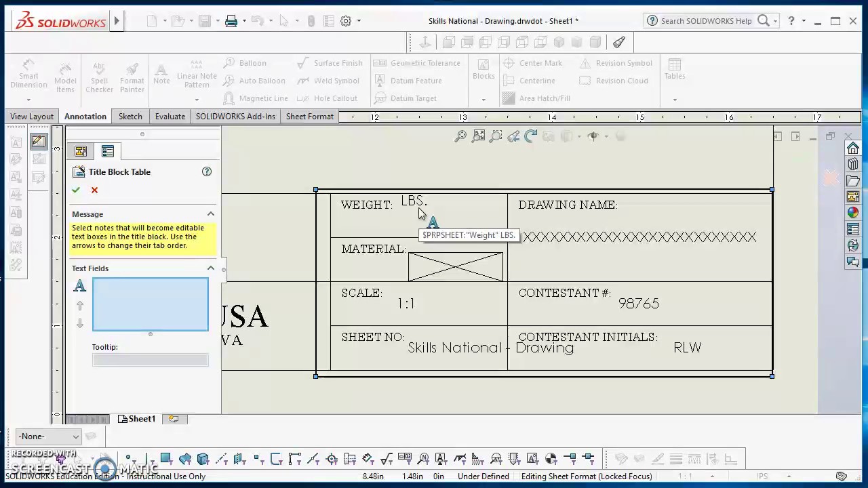The width and height of the screenshot is (868, 488).
Task: Click inside the Tooltip input field
Action: point(150,359)
